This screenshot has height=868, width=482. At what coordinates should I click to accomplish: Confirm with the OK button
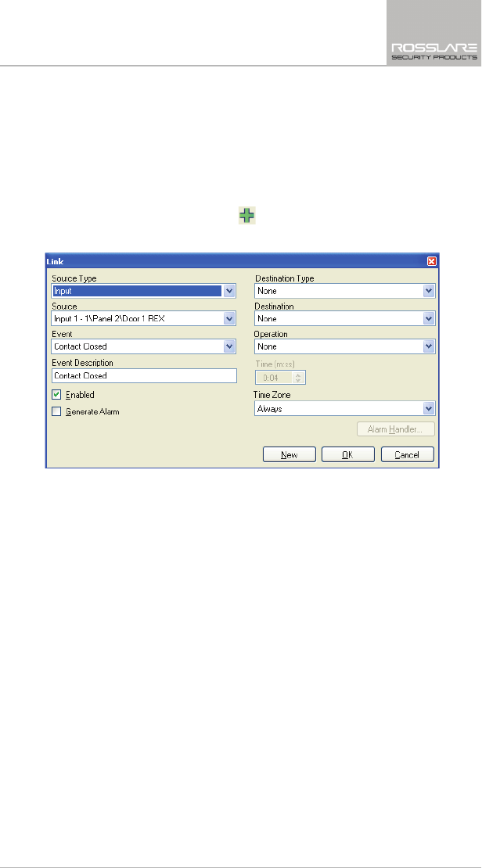348,454
